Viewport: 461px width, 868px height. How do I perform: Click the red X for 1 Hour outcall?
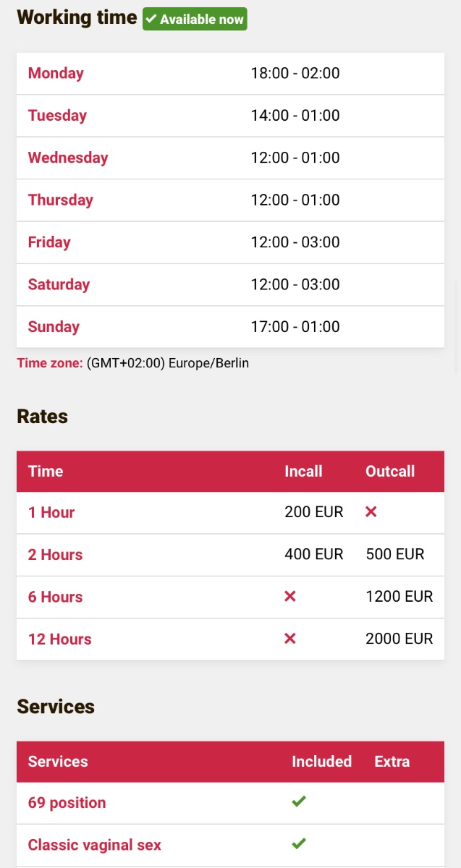371,512
